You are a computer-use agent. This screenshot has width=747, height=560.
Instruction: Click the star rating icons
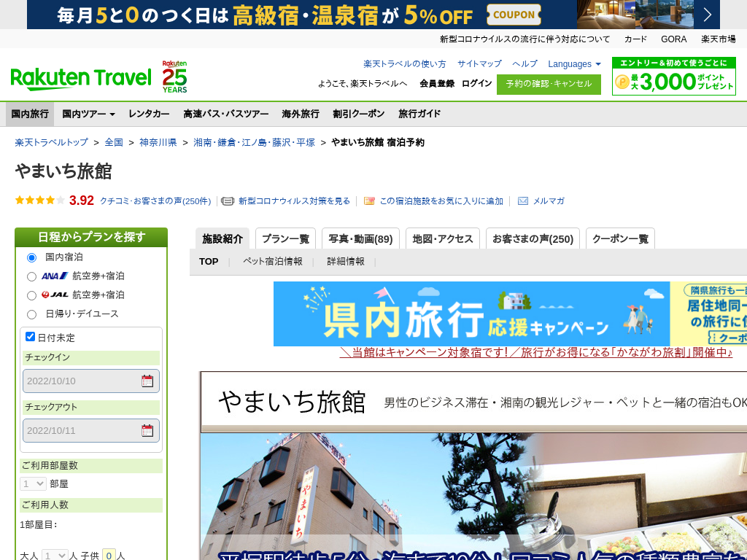pyautogui.click(x=39, y=201)
